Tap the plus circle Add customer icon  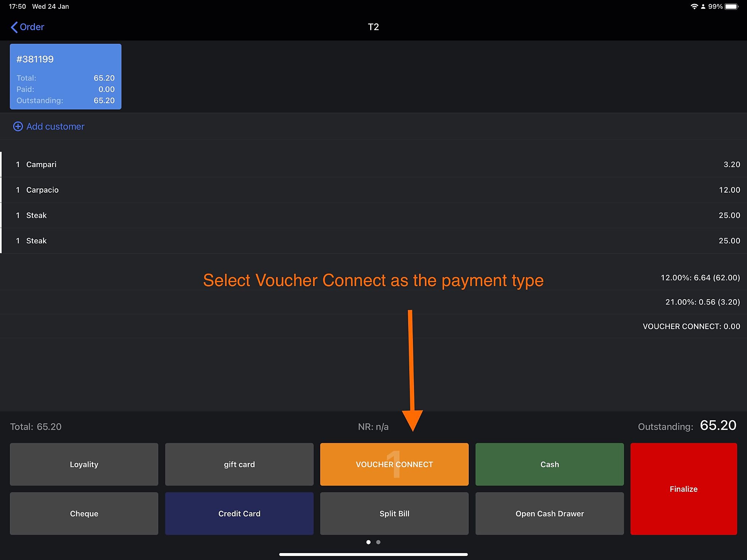click(x=18, y=127)
